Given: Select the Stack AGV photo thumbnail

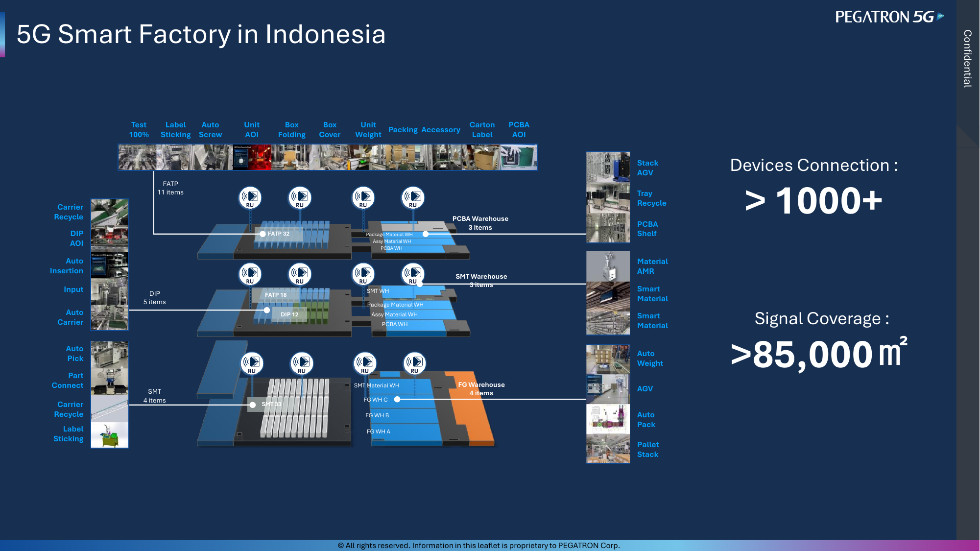Looking at the screenshot, I should pos(608,167).
